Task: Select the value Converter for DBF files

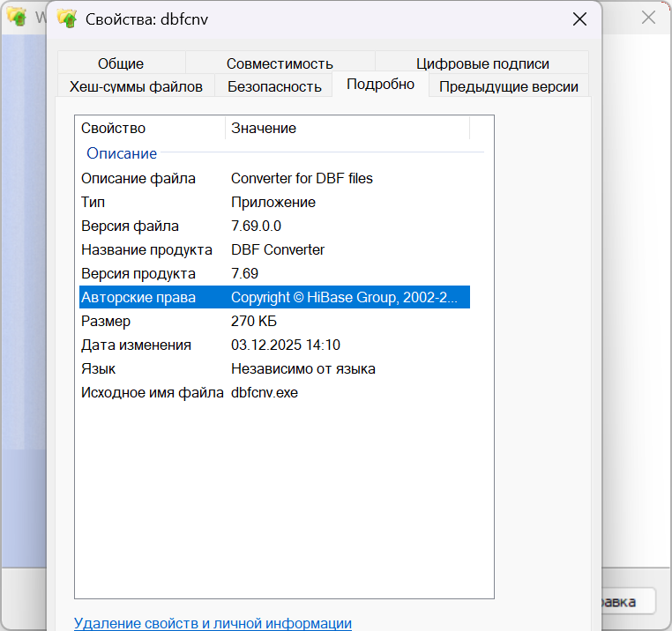Action: (x=302, y=178)
